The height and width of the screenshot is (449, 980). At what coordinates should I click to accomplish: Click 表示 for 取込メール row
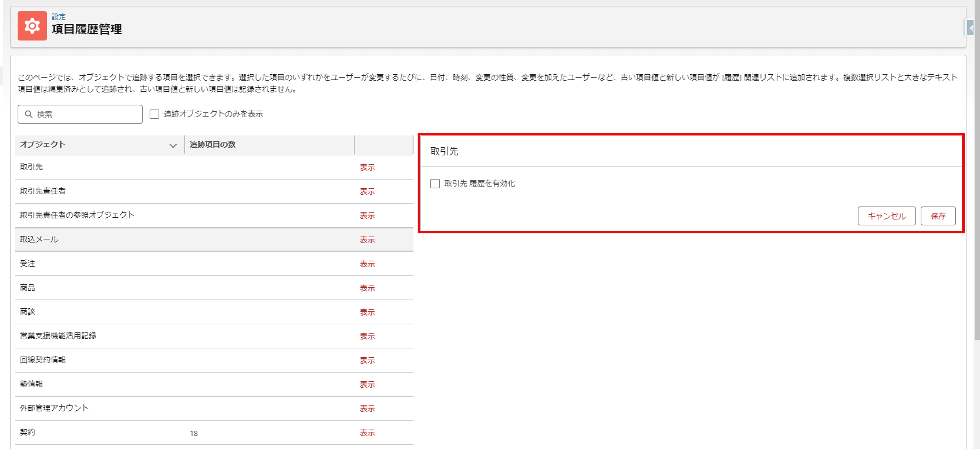[x=367, y=239]
